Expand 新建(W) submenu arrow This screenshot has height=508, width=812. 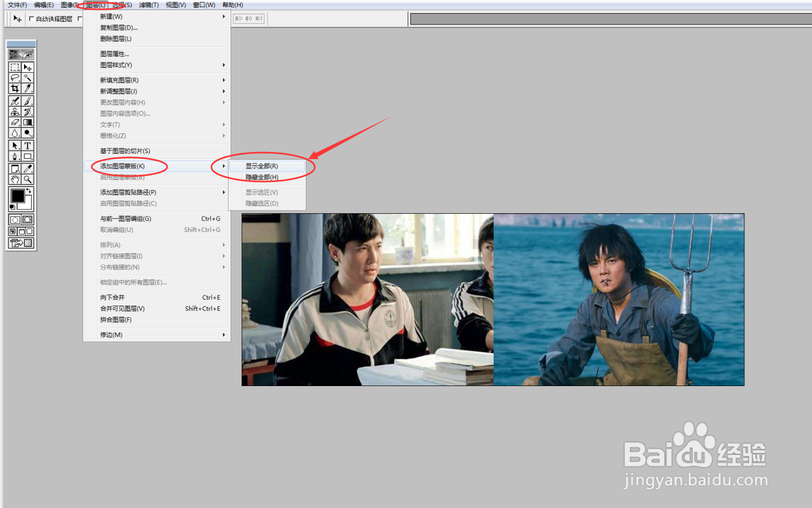click(223, 16)
